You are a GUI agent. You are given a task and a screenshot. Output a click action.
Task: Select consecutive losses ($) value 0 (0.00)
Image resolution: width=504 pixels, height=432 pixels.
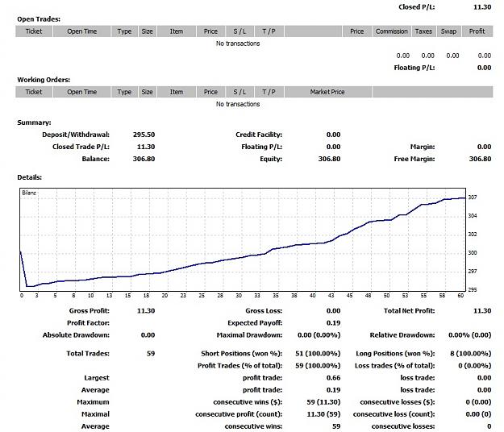pyautogui.click(x=478, y=402)
